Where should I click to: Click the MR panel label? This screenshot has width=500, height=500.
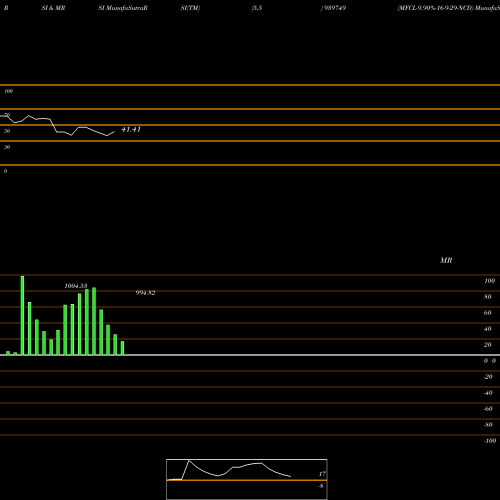click(446, 260)
